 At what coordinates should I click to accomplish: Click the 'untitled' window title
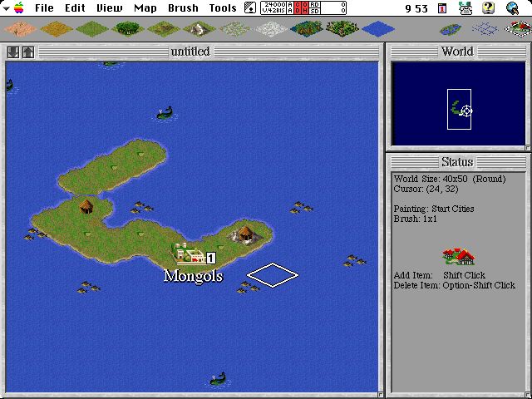point(190,52)
